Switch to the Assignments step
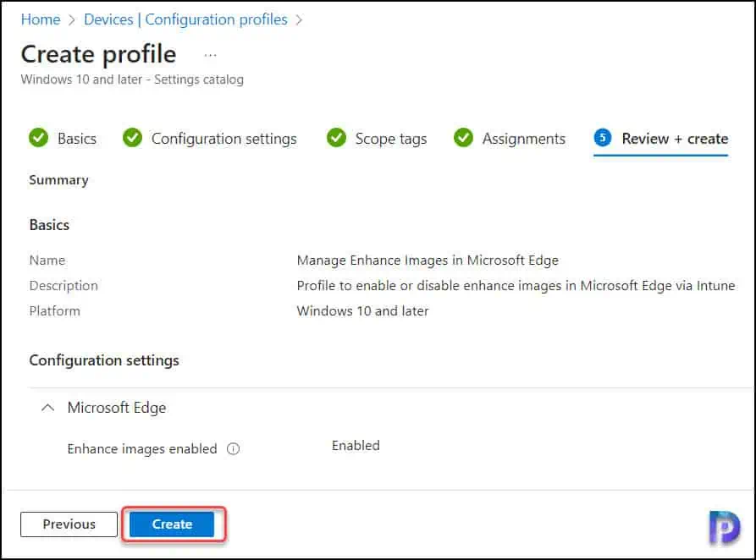 pos(510,139)
